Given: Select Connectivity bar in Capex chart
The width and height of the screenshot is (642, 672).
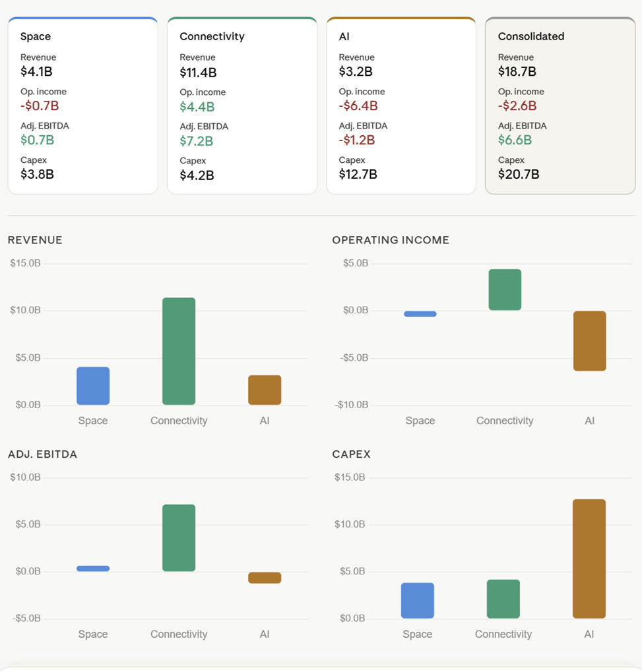Looking at the screenshot, I should (x=503, y=599).
